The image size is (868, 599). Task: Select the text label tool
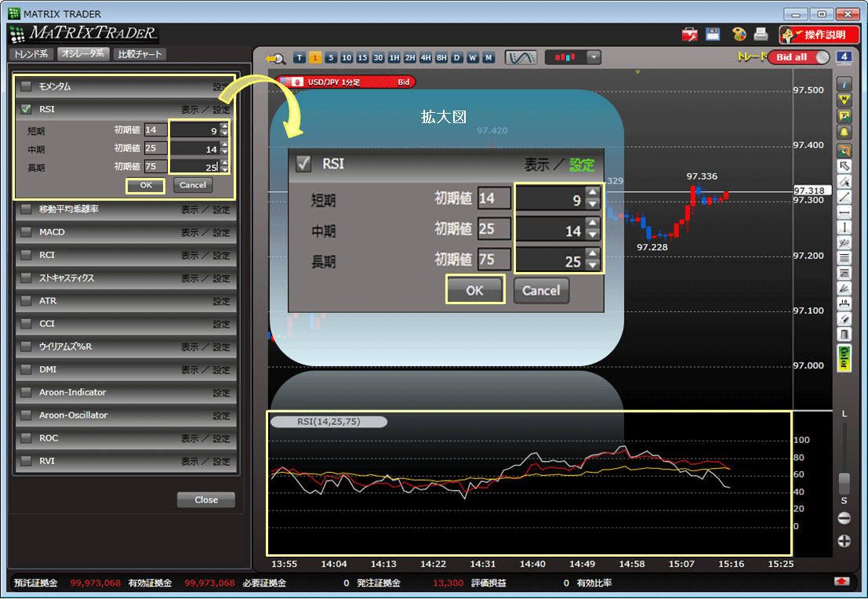(844, 303)
